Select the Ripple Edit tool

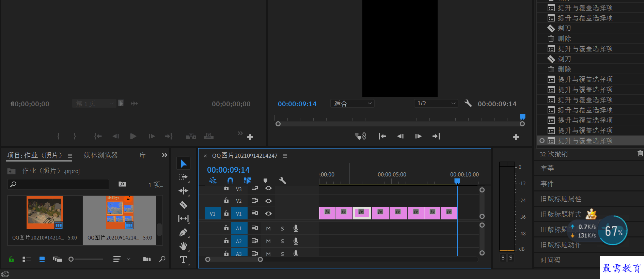pyautogui.click(x=183, y=191)
